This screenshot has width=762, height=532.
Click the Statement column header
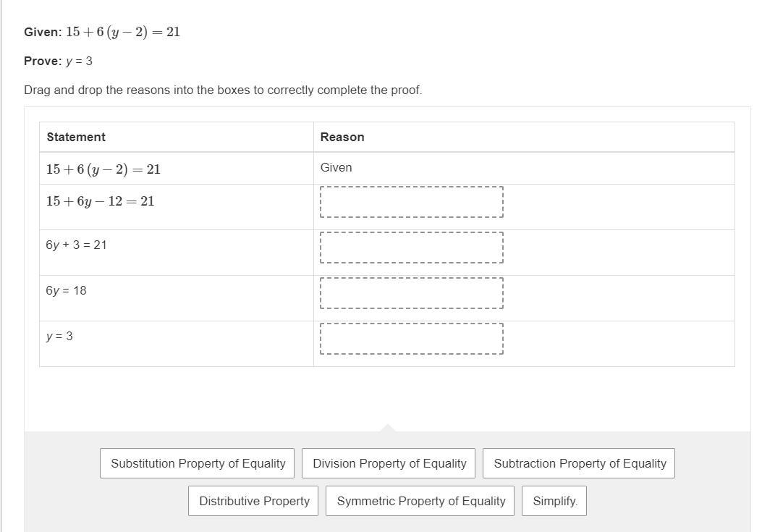click(x=76, y=137)
